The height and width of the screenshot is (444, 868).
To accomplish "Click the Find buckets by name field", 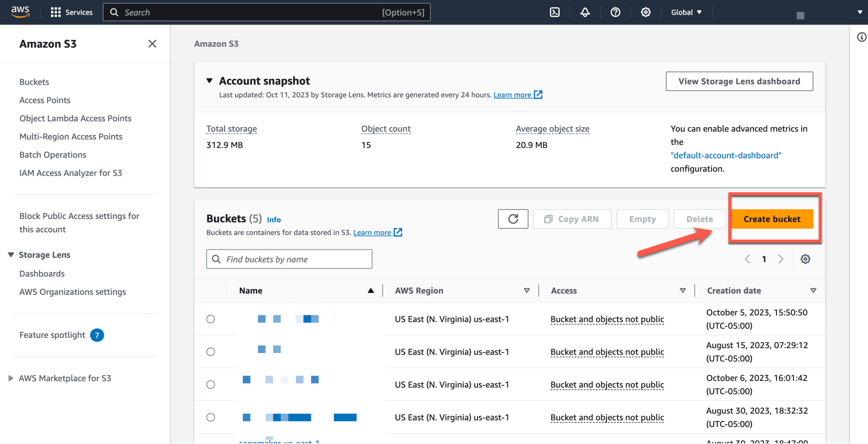I will [x=289, y=259].
